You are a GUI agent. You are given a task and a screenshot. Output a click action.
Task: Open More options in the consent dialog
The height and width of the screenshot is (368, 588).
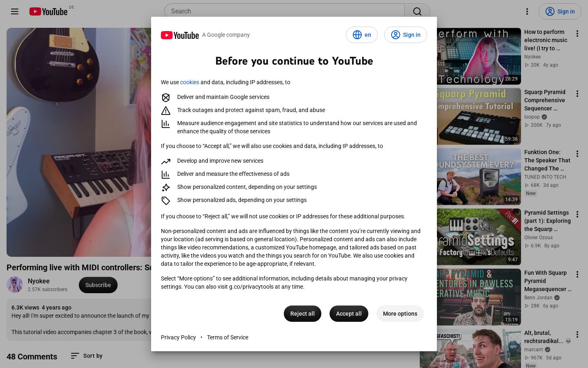(400, 314)
